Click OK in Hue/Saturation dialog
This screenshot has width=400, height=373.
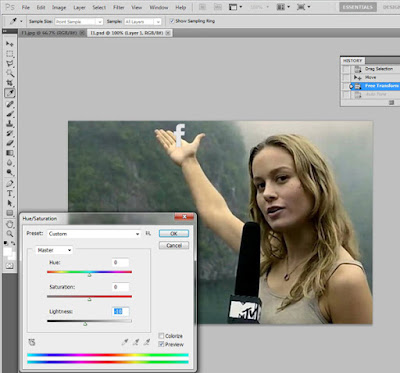point(174,233)
